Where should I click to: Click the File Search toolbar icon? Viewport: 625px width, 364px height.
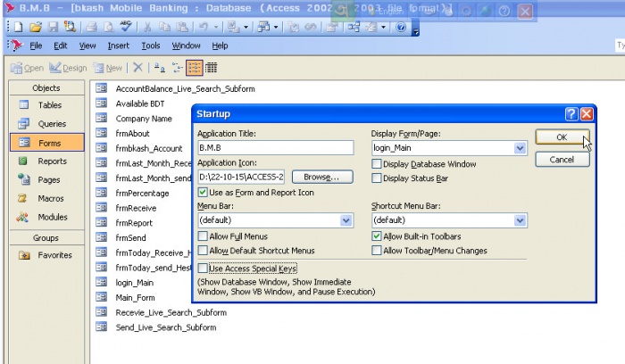[70, 27]
